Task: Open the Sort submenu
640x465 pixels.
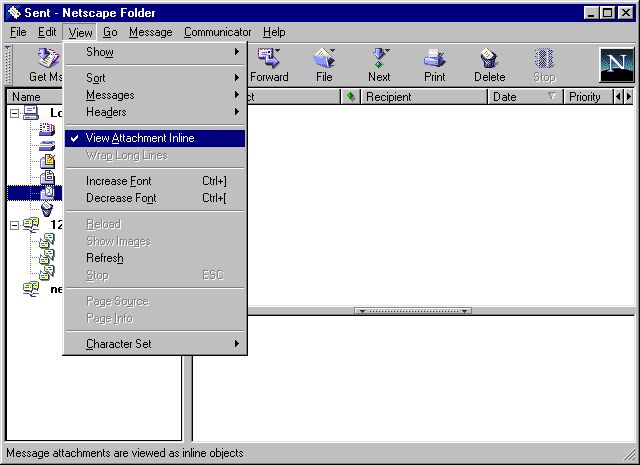Action: point(155,78)
